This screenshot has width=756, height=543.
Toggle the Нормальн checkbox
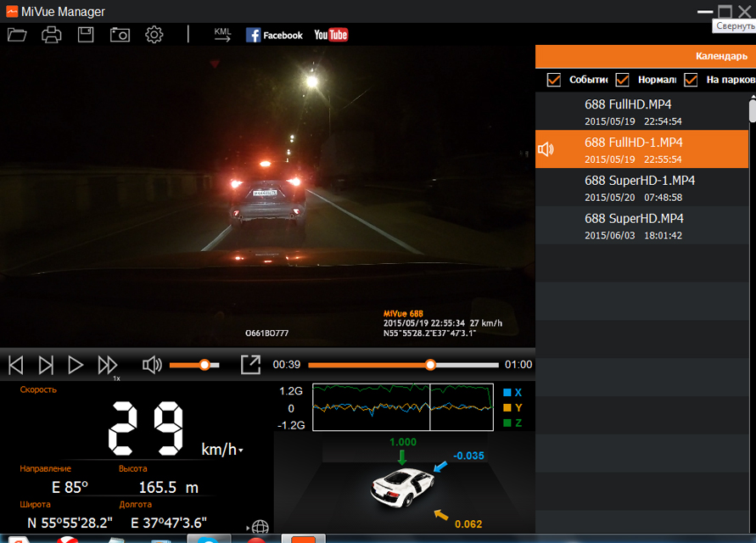[x=623, y=80]
